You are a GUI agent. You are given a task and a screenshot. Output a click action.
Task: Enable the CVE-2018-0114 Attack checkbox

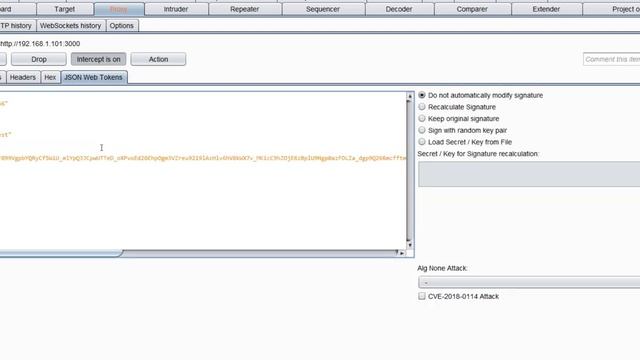click(422, 296)
